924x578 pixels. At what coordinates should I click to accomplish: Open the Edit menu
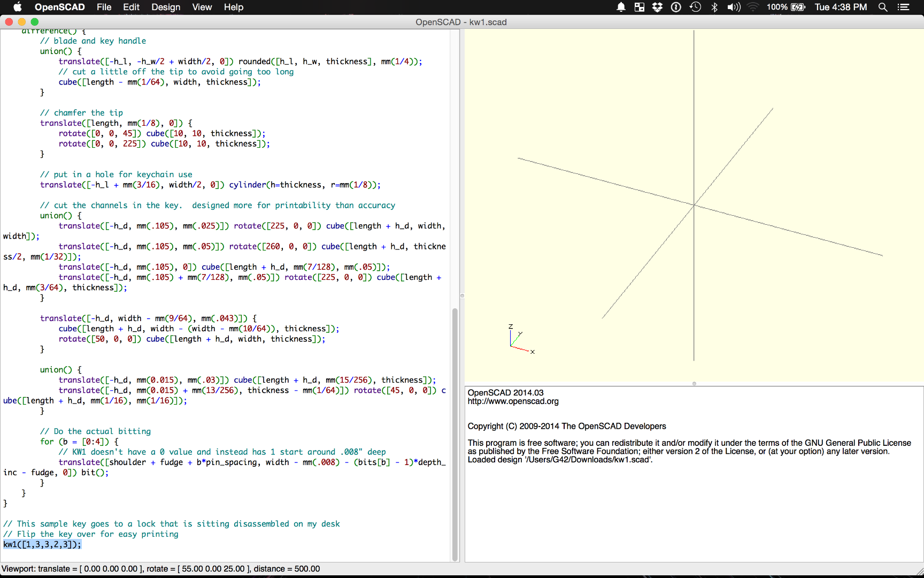(x=131, y=7)
